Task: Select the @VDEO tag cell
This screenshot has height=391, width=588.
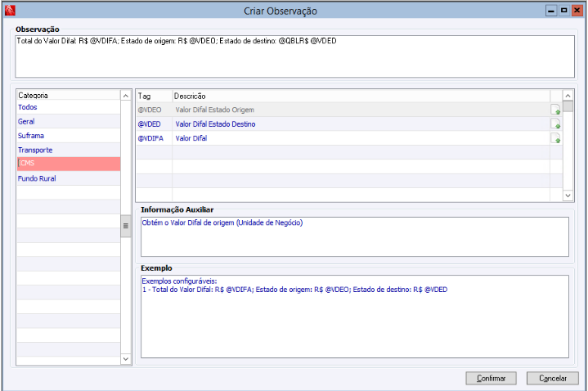Action: coord(154,110)
